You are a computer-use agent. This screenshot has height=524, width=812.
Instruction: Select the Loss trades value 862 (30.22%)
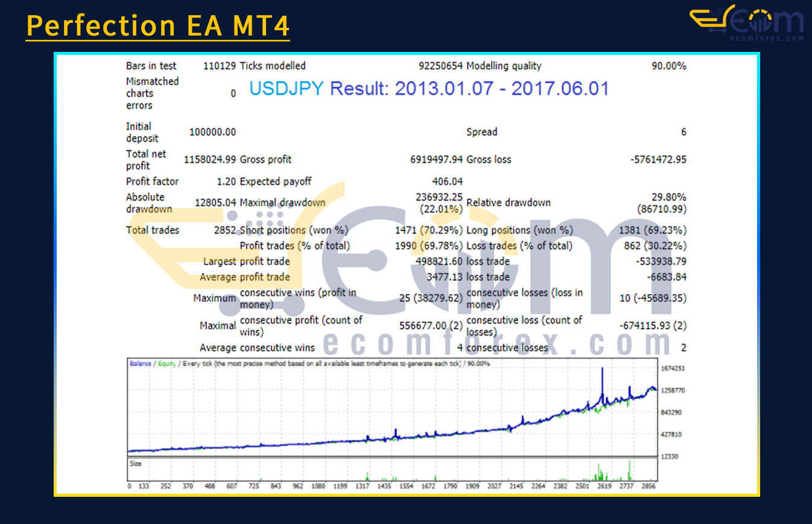tap(656, 246)
